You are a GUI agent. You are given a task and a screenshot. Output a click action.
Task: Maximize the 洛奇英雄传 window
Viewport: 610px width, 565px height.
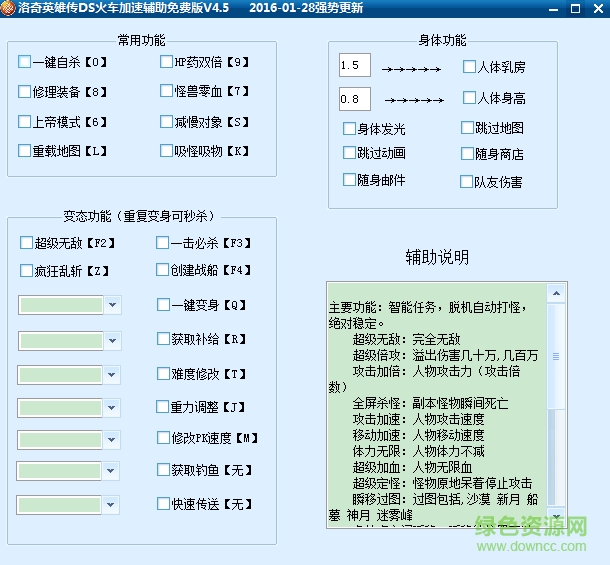(575, 8)
